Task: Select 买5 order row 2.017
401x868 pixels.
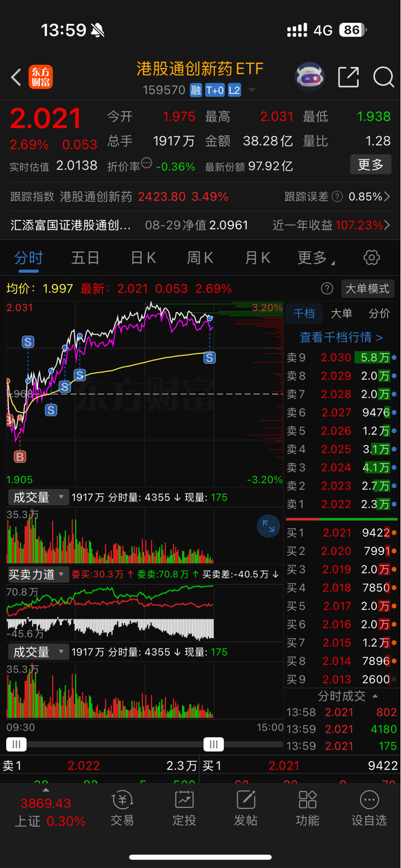Action: [x=342, y=606]
